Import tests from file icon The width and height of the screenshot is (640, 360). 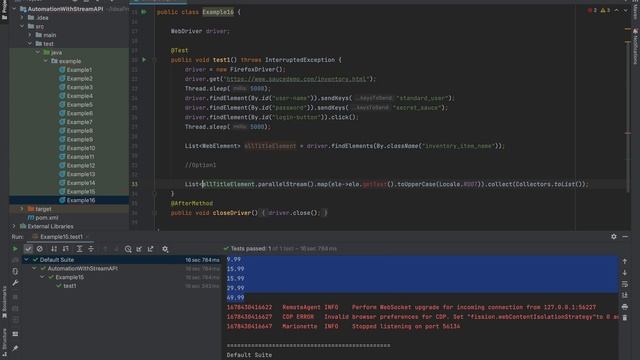coord(139,249)
